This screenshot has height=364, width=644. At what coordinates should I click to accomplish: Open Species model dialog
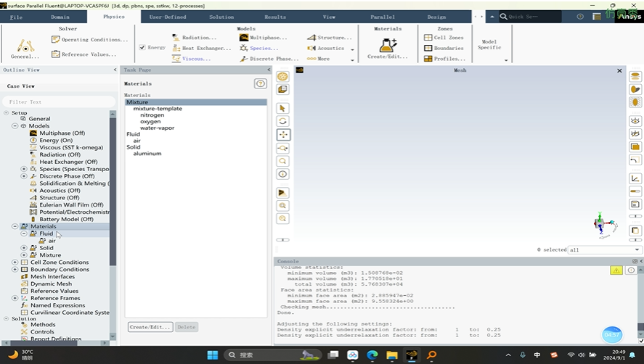258,48
